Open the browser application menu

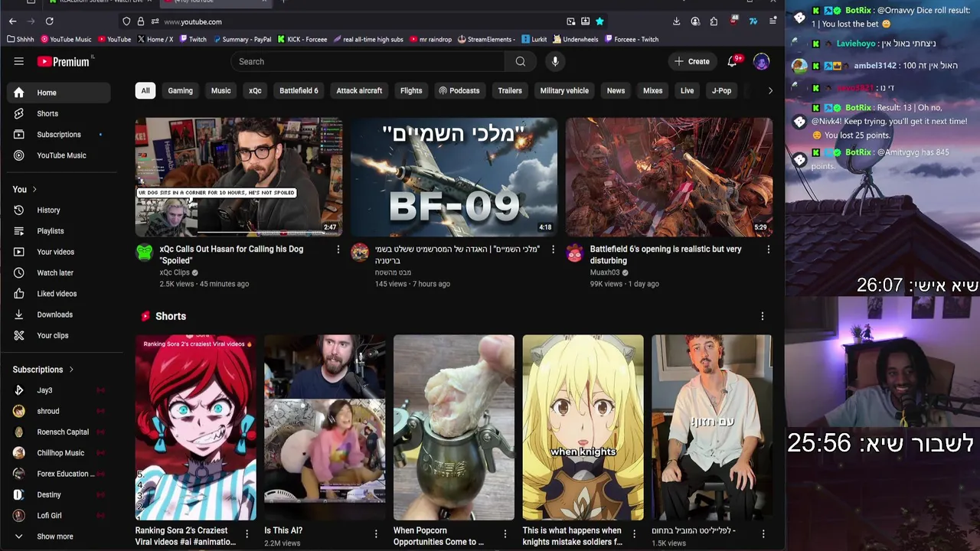pos(773,21)
